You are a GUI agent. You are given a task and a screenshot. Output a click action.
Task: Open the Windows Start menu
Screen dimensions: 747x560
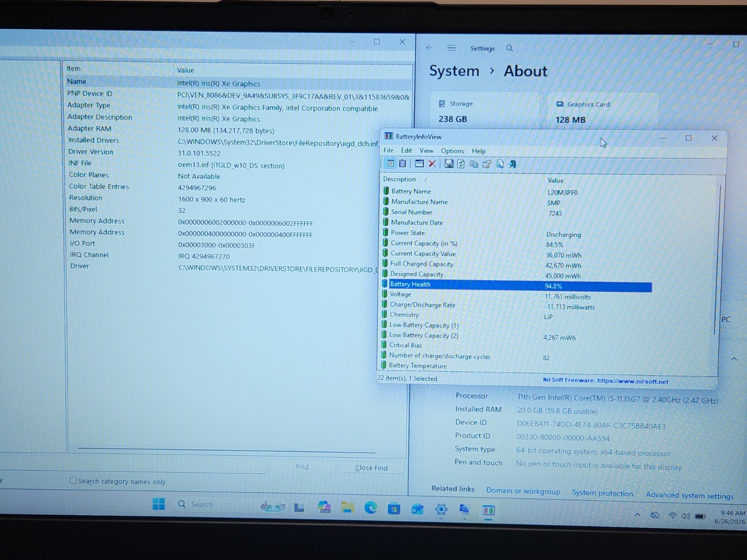coord(159,504)
